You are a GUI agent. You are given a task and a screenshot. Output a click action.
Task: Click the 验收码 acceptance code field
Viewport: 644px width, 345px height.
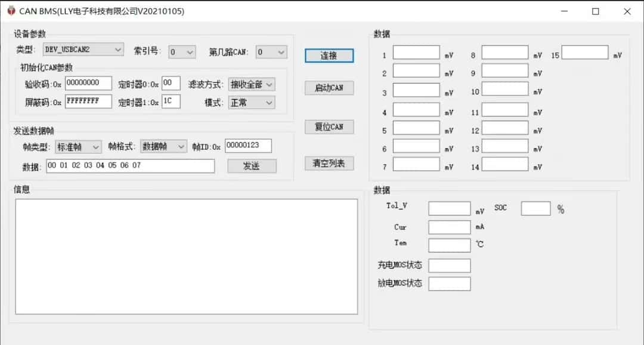click(x=88, y=83)
